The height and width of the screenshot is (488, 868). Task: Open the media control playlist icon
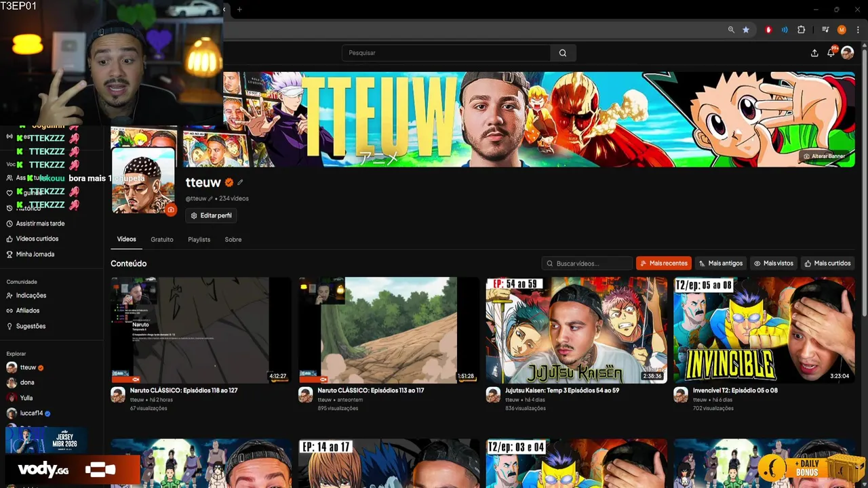825,30
